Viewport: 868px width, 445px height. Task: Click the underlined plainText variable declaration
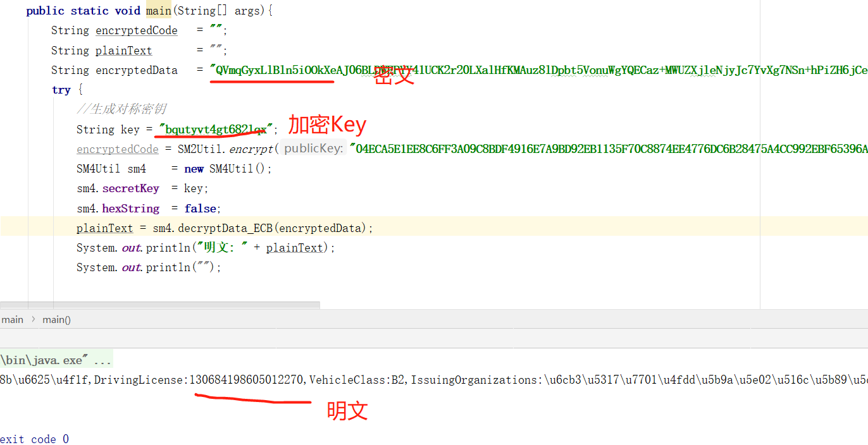[x=123, y=50]
